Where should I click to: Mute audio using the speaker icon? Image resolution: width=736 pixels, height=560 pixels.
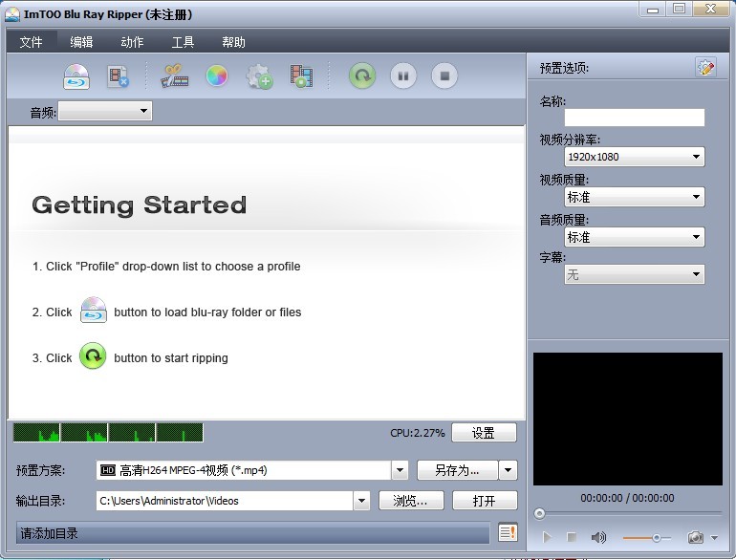pos(598,538)
